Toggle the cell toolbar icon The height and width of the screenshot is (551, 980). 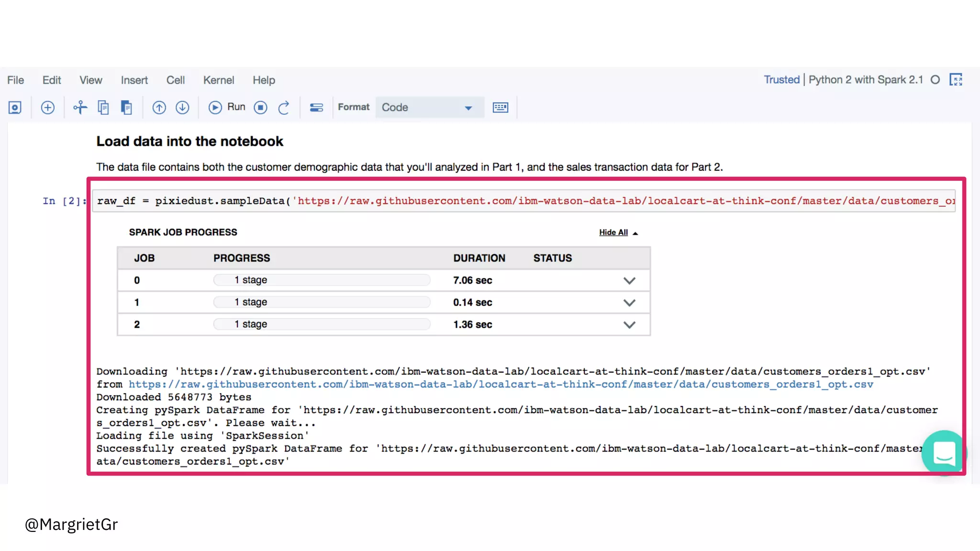(316, 108)
